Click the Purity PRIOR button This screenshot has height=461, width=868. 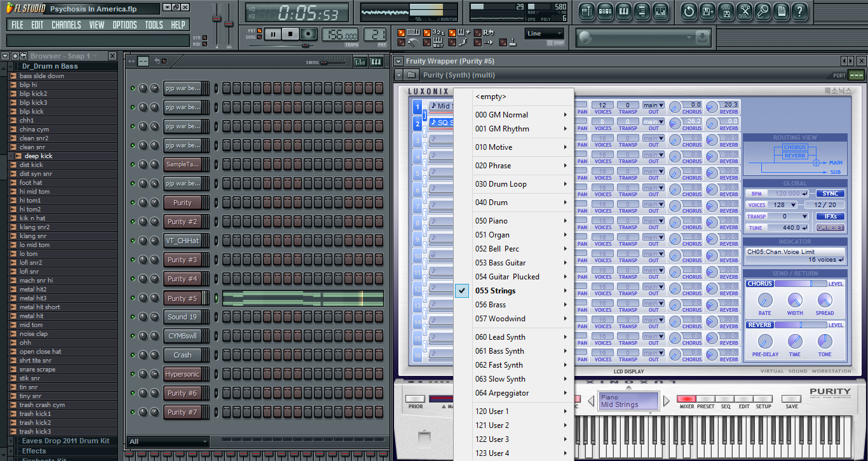pos(415,399)
